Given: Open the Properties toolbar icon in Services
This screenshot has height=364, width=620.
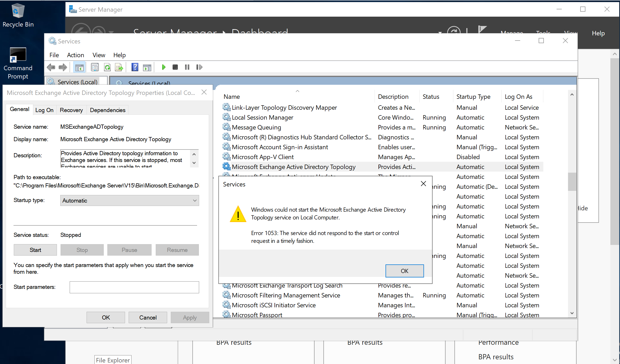Looking at the screenshot, I should coord(95,67).
